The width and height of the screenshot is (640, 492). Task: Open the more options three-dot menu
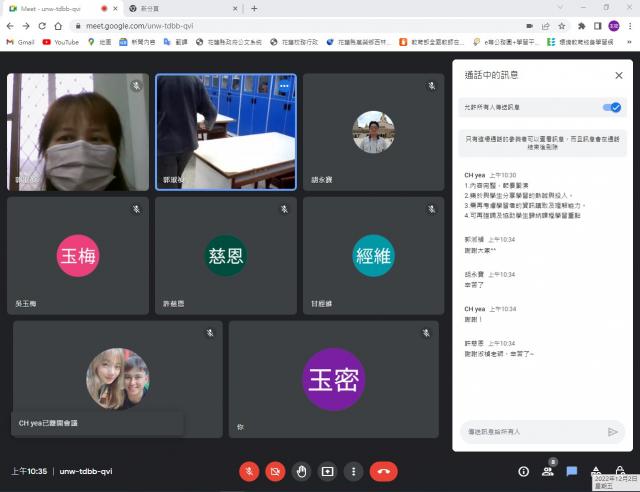click(353, 471)
